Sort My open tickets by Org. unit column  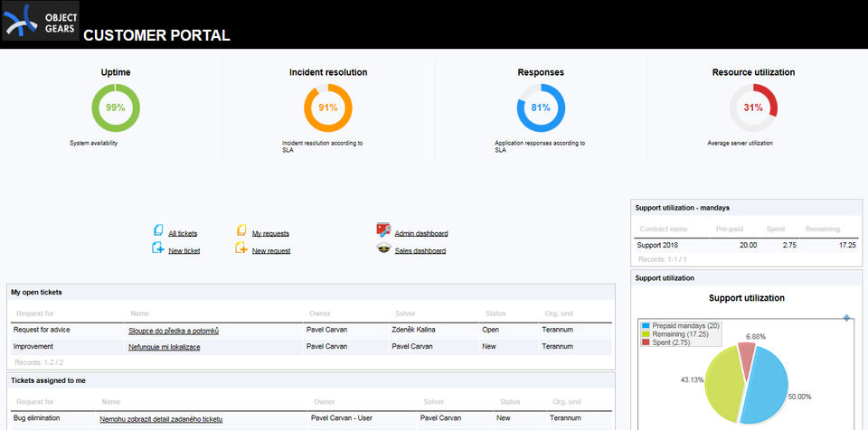tap(559, 313)
